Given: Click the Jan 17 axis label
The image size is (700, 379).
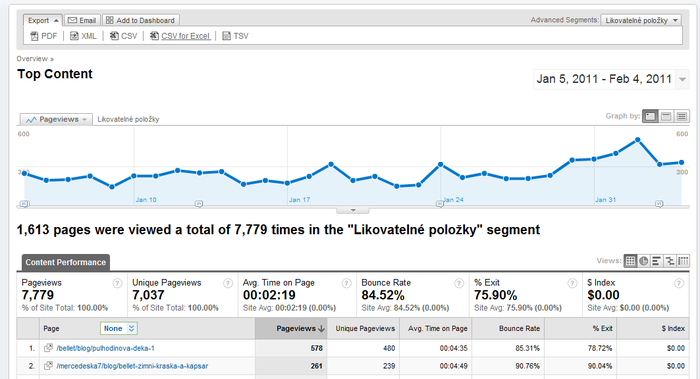Looking at the screenshot, I should coord(299,200).
